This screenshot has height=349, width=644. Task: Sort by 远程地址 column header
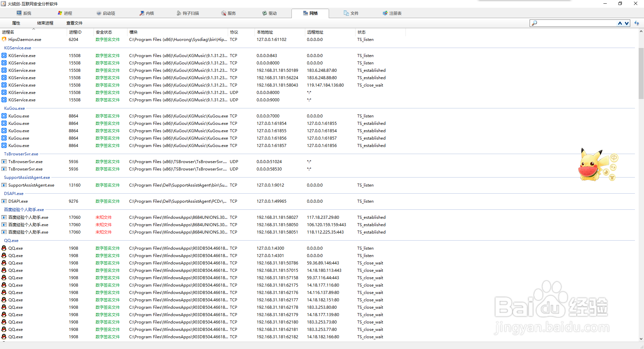pyautogui.click(x=330, y=32)
